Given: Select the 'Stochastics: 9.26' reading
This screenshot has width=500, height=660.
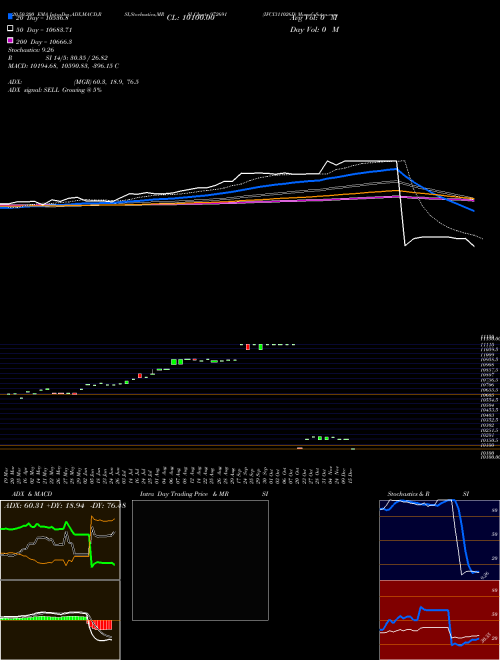Looking at the screenshot, I should pyautogui.click(x=31, y=50).
